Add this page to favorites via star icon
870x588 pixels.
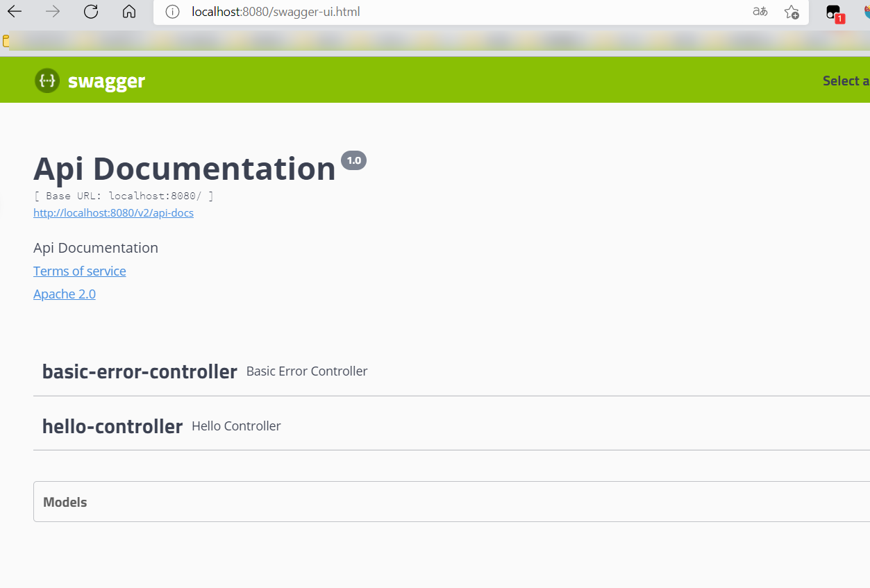792,12
